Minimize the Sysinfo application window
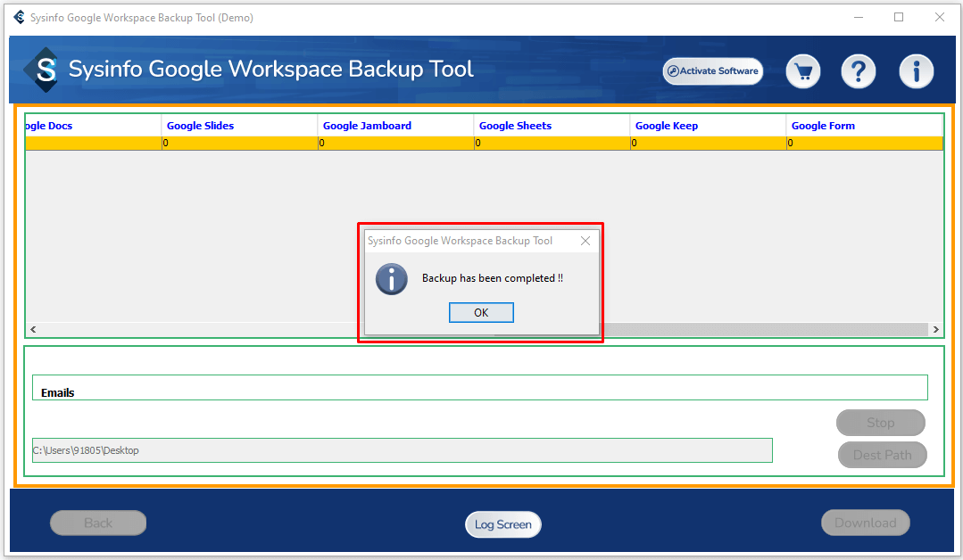Image resolution: width=963 pixels, height=560 pixels. [859, 17]
